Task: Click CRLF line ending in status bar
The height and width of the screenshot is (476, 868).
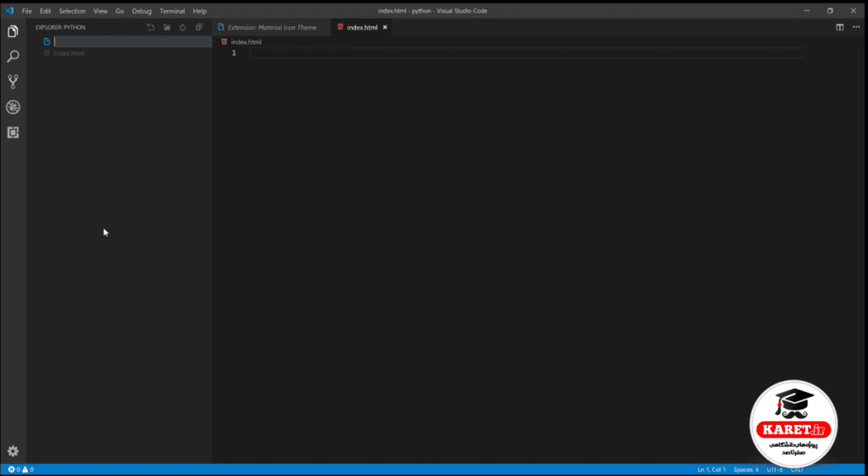Action: pos(797,469)
